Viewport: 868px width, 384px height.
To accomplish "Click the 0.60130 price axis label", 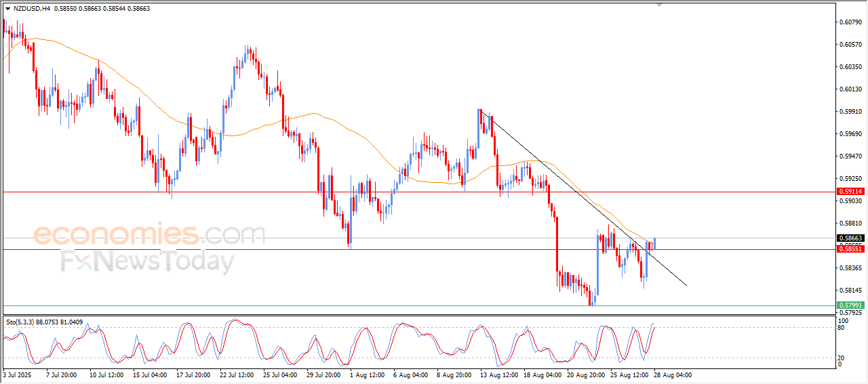I will [851, 89].
